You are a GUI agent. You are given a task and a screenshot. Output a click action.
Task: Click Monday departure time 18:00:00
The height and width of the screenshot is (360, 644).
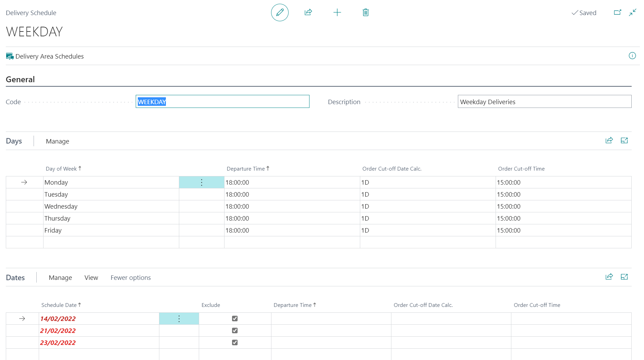click(292, 182)
